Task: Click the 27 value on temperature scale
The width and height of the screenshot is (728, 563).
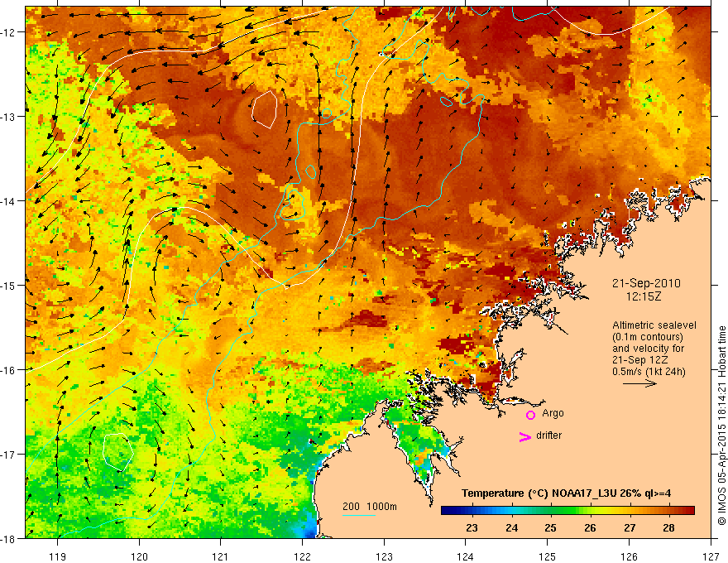Action: [629, 527]
